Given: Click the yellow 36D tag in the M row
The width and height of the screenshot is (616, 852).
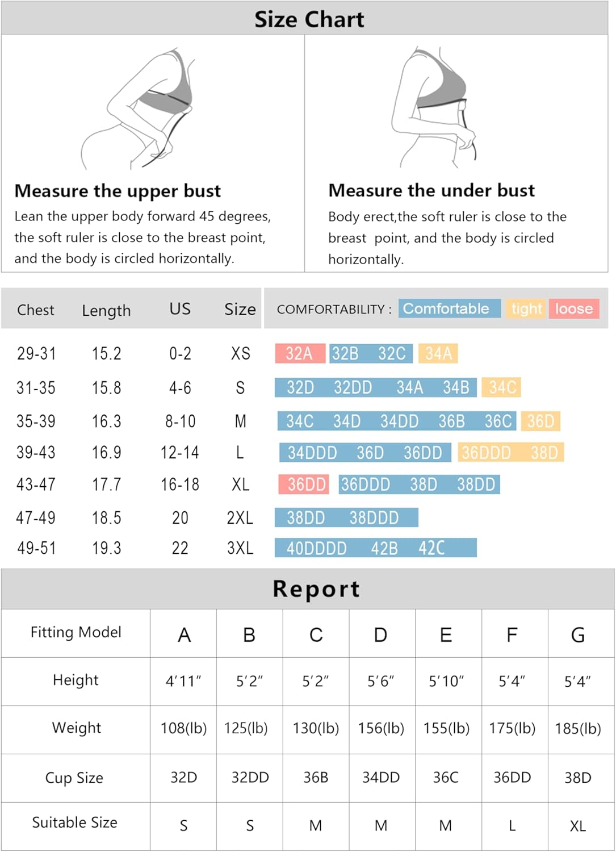Looking at the screenshot, I should pos(541,421).
